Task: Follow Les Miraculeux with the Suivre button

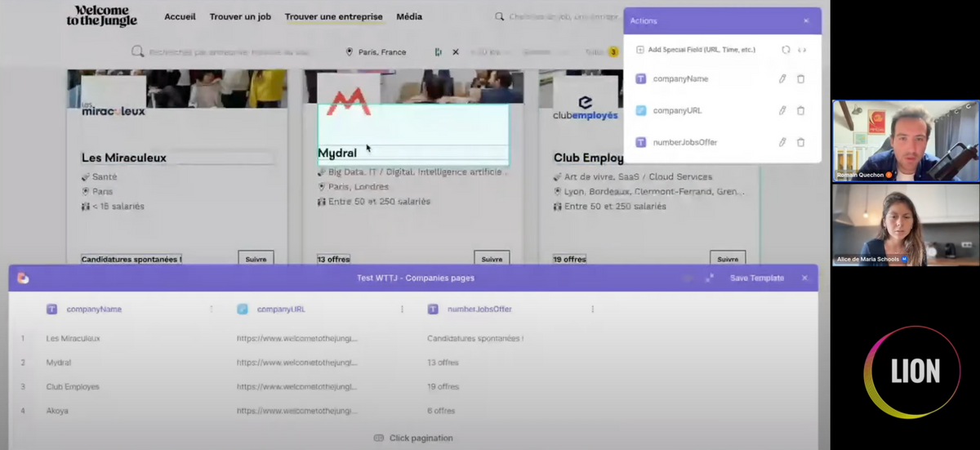Action: click(256, 259)
